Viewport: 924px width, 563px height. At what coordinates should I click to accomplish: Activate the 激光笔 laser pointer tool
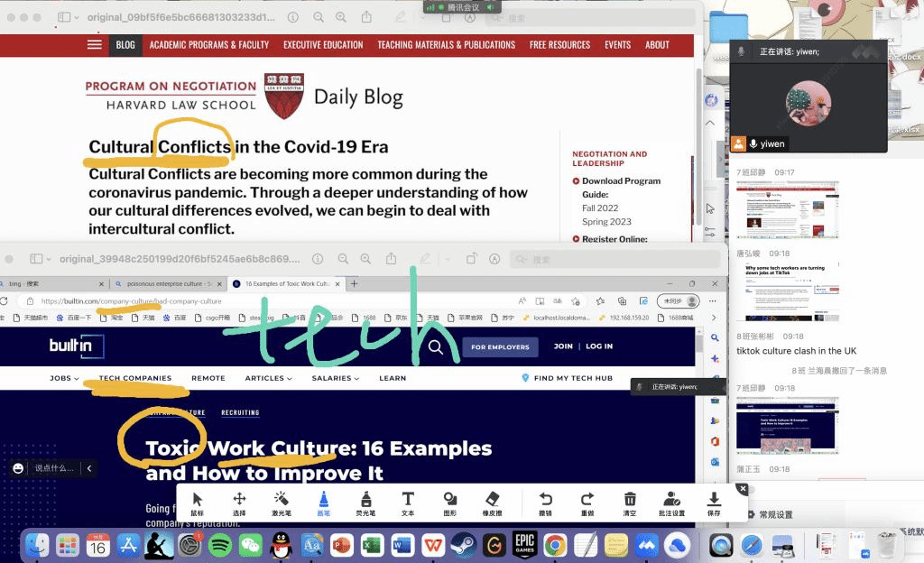pyautogui.click(x=282, y=504)
